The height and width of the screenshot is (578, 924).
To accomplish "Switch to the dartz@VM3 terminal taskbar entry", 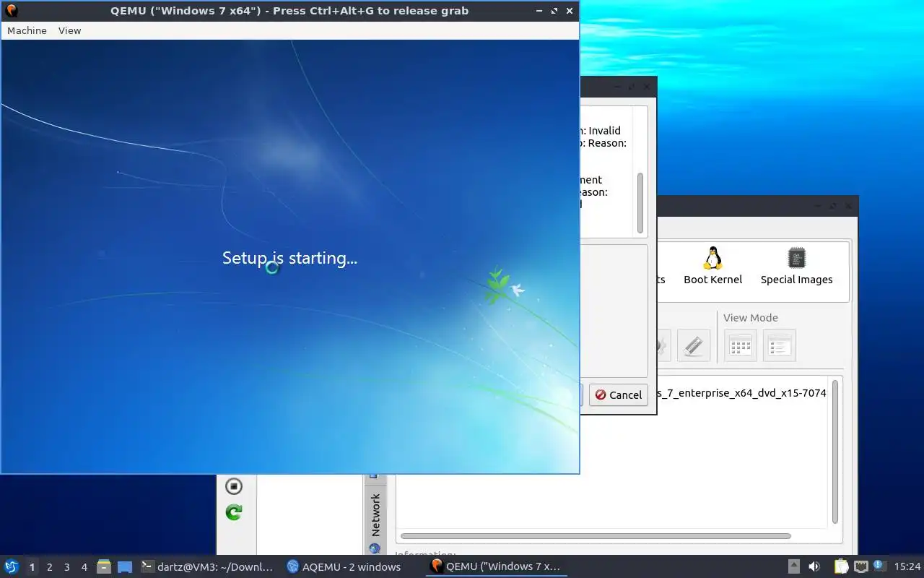I will (x=208, y=567).
